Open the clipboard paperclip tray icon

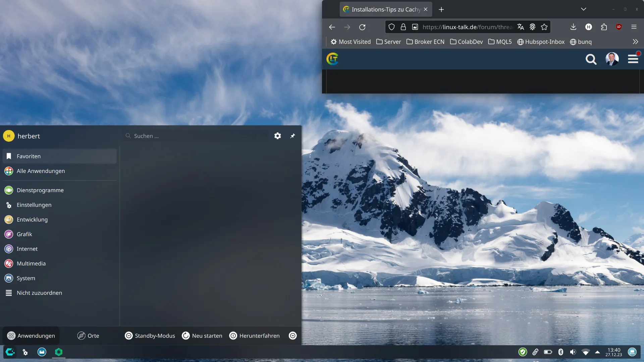point(535,352)
